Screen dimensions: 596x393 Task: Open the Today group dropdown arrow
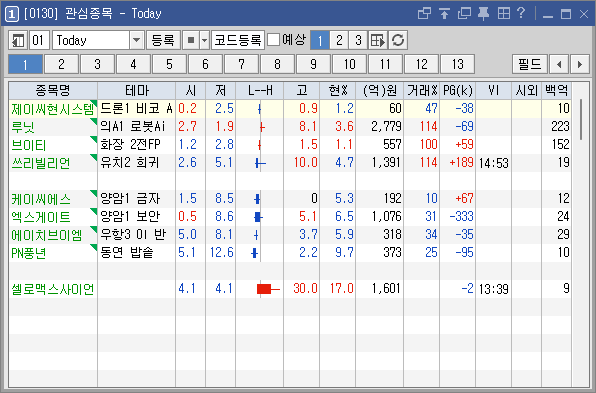coord(136,40)
